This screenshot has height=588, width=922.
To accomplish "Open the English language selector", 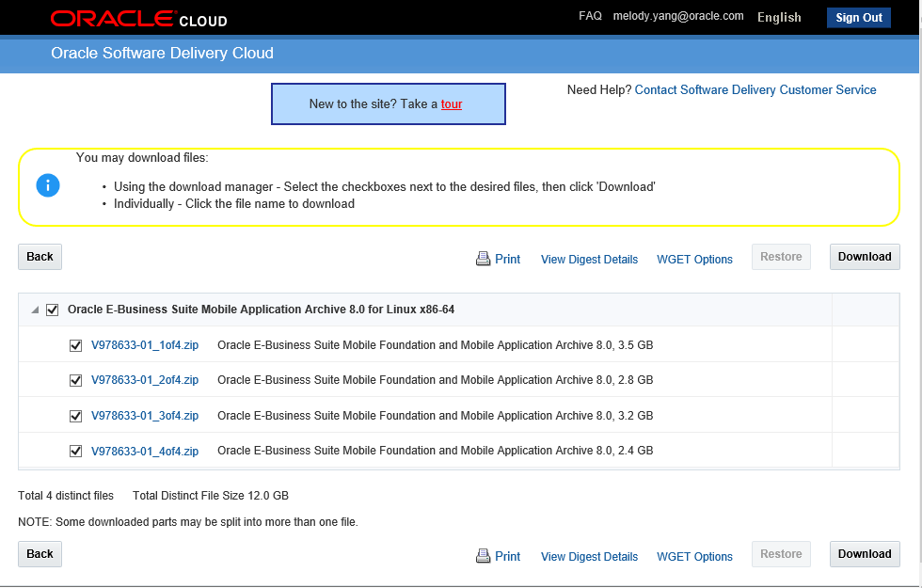I will (779, 17).
